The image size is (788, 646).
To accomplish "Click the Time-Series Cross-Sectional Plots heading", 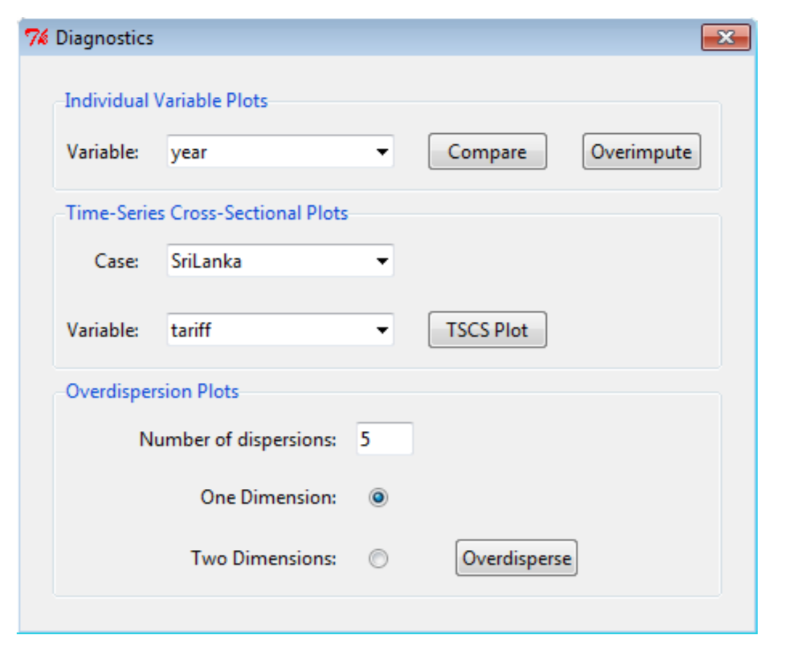I will (x=206, y=212).
